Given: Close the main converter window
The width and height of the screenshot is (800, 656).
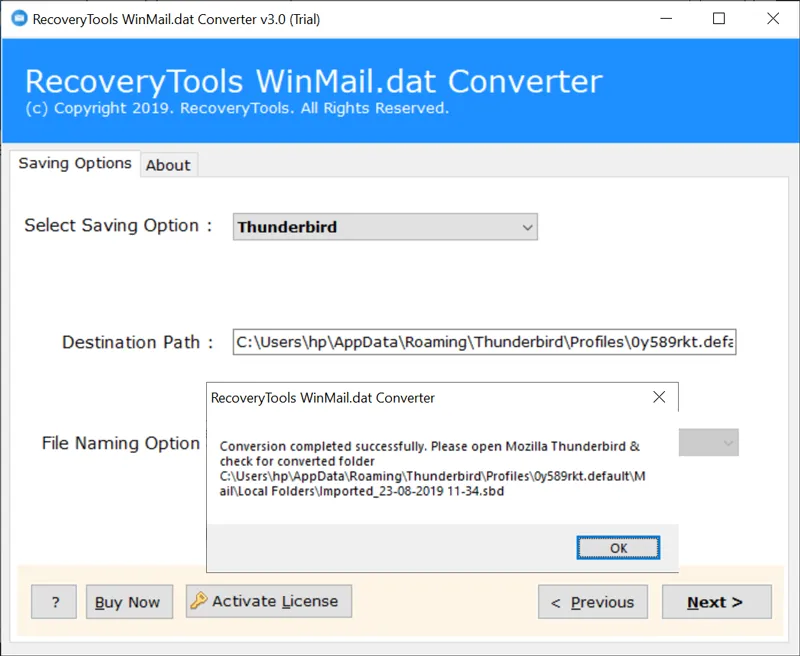Looking at the screenshot, I should coord(772,19).
